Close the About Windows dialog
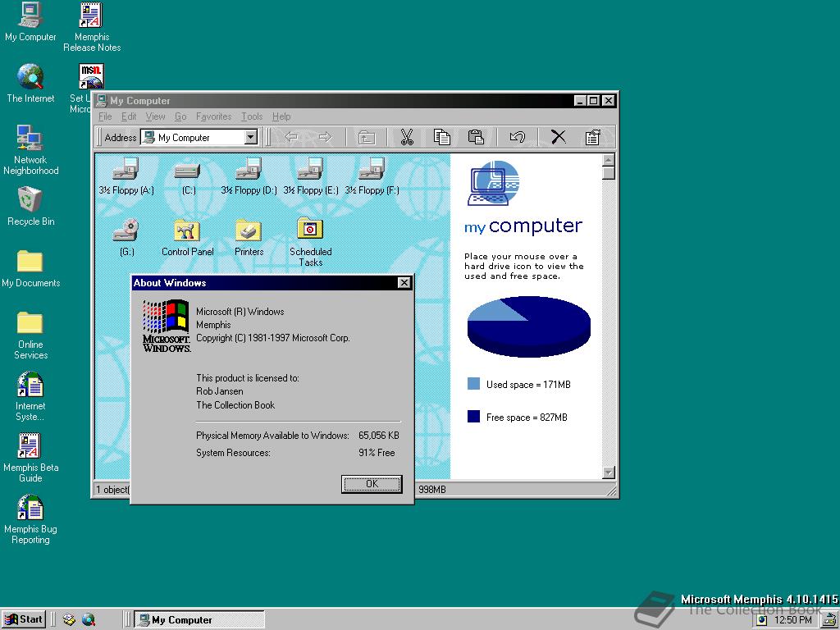The height and width of the screenshot is (630, 840). (404, 283)
